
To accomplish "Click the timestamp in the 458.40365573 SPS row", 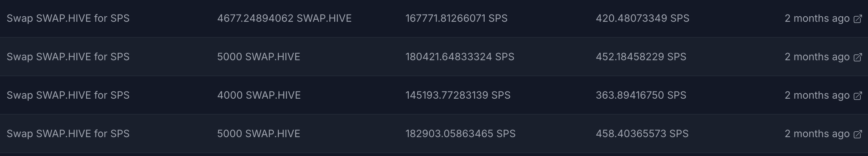I will click(817, 134).
